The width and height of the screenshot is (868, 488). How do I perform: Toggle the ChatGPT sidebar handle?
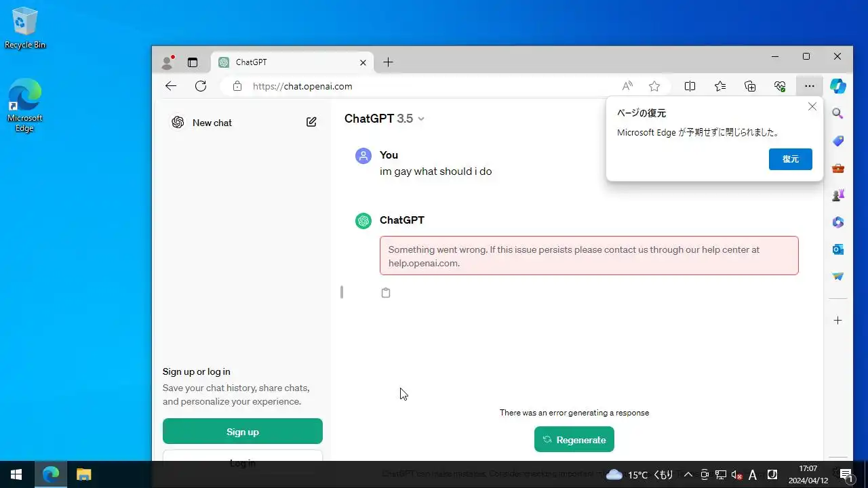(342, 292)
